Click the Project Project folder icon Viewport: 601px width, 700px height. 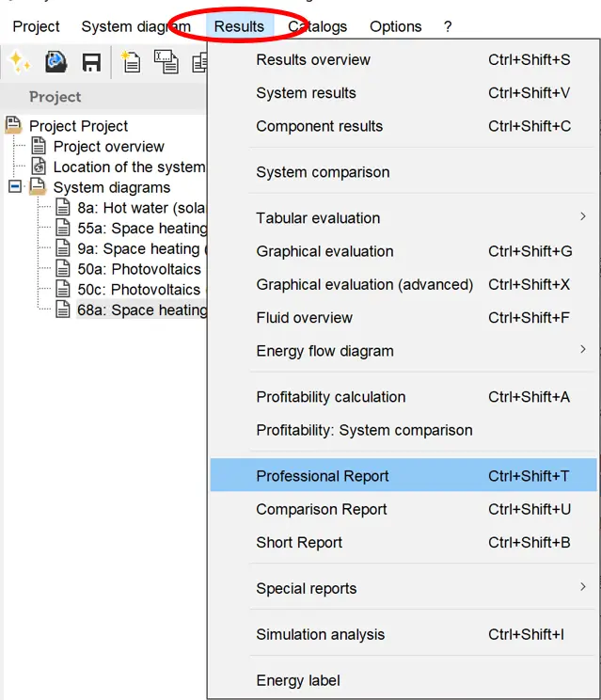point(14,125)
